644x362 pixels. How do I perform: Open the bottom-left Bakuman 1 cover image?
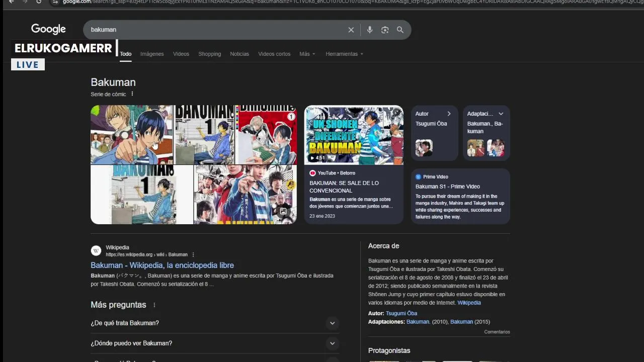click(141, 195)
